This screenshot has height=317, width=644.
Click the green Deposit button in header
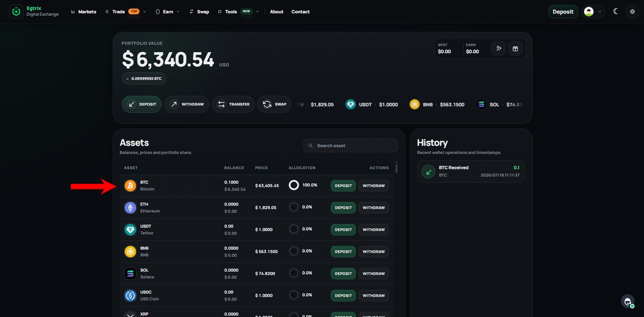(563, 12)
